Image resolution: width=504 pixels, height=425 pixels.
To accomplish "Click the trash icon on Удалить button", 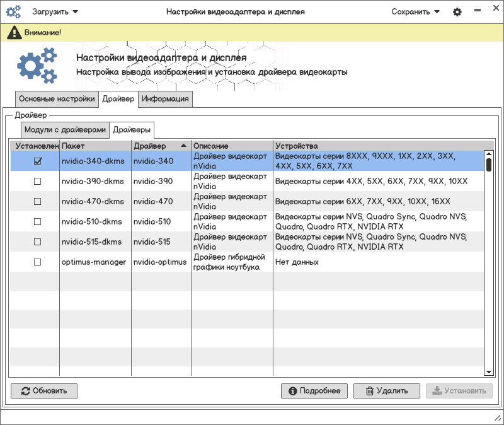I will pos(370,391).
